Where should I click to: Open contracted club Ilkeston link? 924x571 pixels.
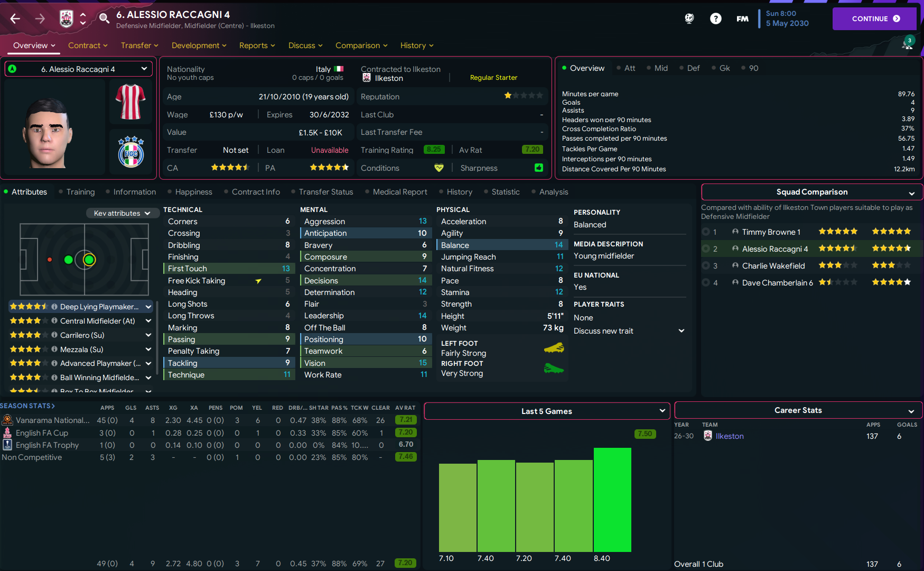tap(389, 78)
